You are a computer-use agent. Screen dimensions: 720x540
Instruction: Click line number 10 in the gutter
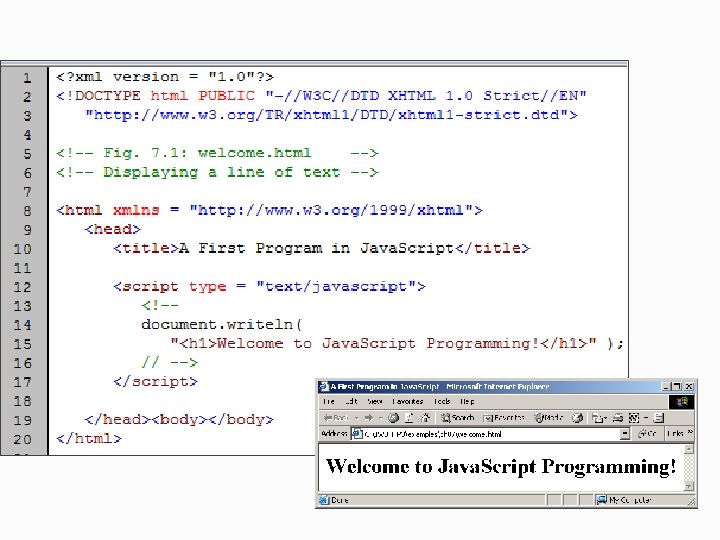pos(22,249)
